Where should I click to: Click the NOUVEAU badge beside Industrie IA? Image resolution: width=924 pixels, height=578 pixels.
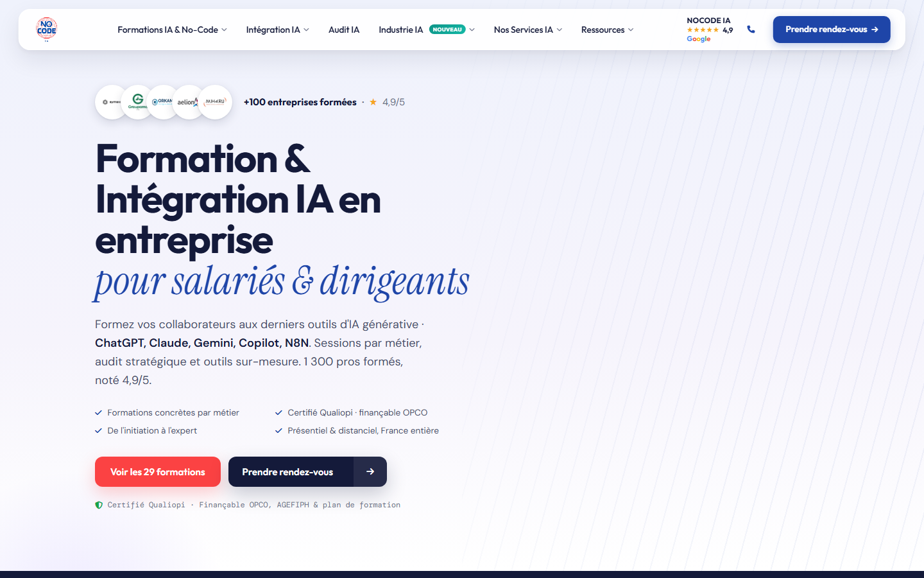click(447, 30)
